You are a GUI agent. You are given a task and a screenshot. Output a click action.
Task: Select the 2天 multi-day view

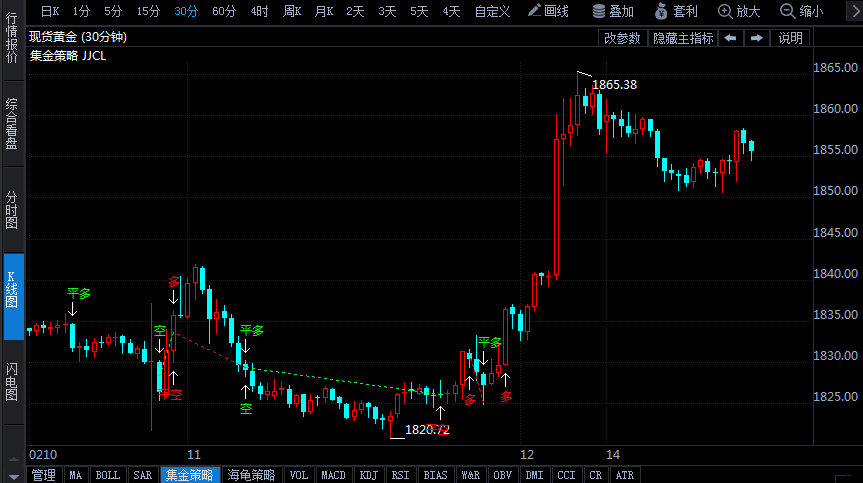(x=355, y=11)
